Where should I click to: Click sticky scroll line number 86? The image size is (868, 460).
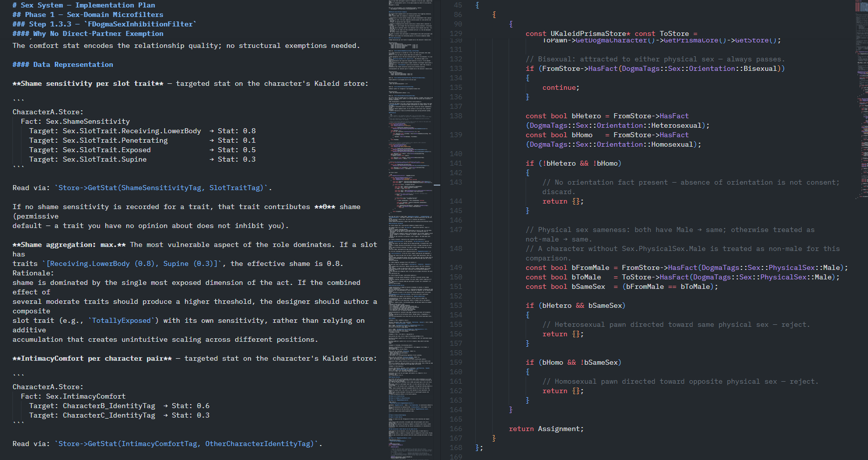click(x=458, y=15)
